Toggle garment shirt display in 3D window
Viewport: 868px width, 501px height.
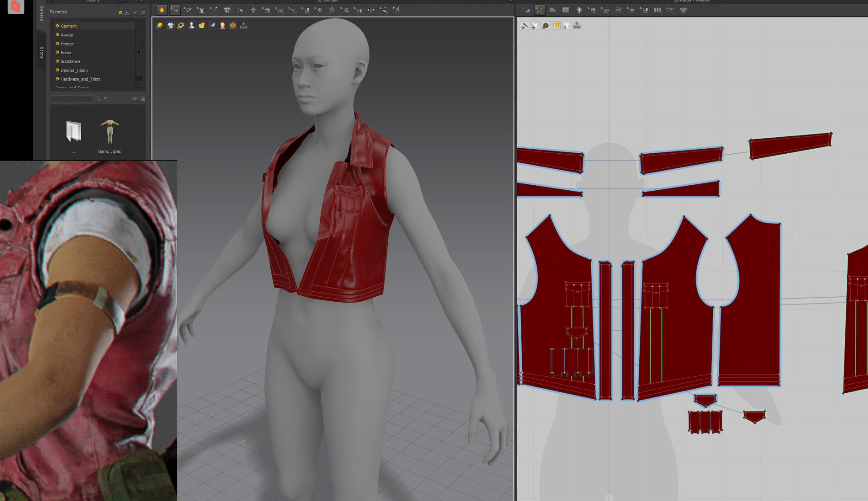170,26
